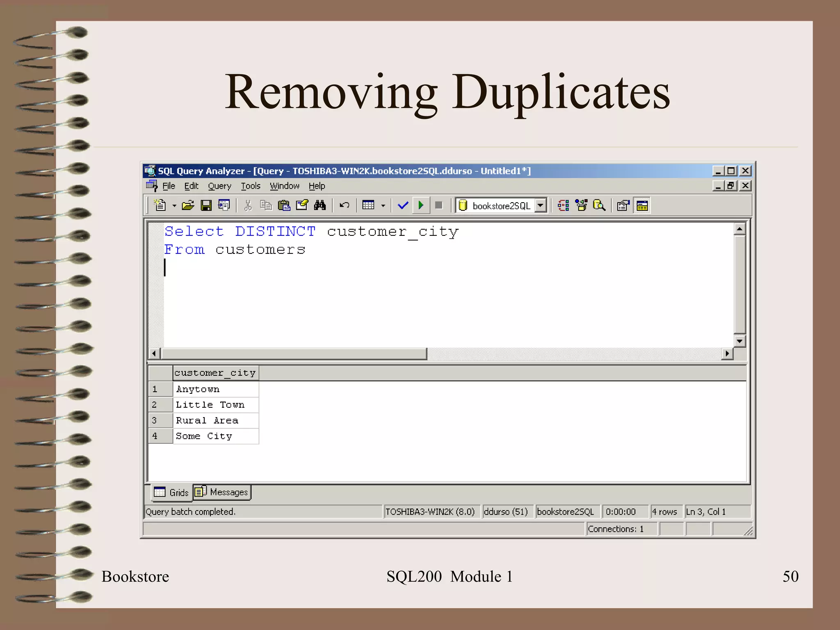Save the query with floppy icon
The height and width of the screenshot is (630, 840).
(x=206, y=205)
